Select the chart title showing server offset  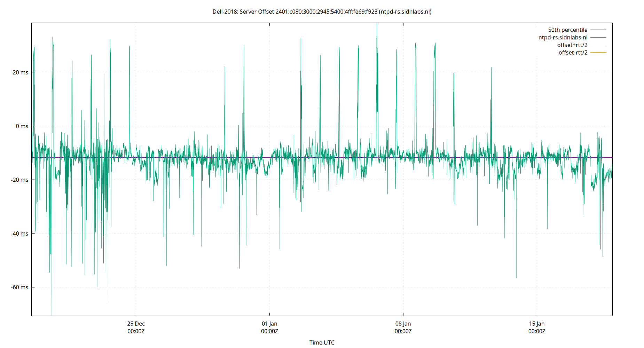pyautogui.click(x=322, y=11)
